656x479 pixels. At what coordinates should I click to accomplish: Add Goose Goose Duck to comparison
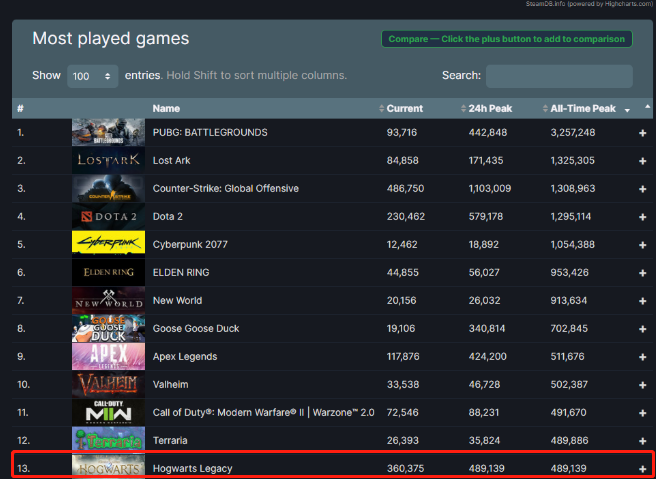643,329
